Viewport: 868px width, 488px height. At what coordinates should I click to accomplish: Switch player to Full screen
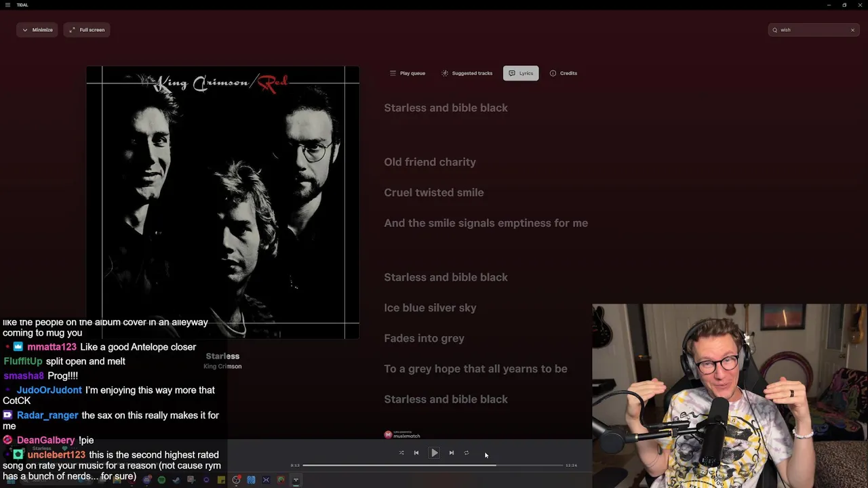[87, 30]
